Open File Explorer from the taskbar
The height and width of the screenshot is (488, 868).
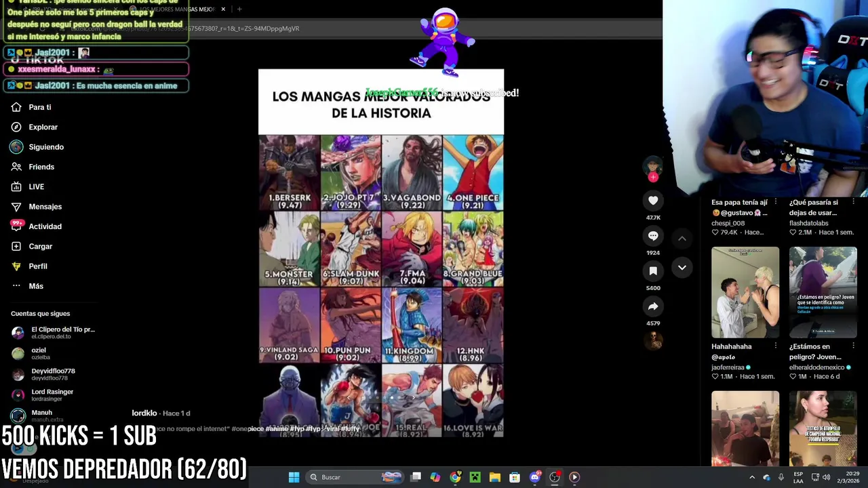[x=495, y=477]
